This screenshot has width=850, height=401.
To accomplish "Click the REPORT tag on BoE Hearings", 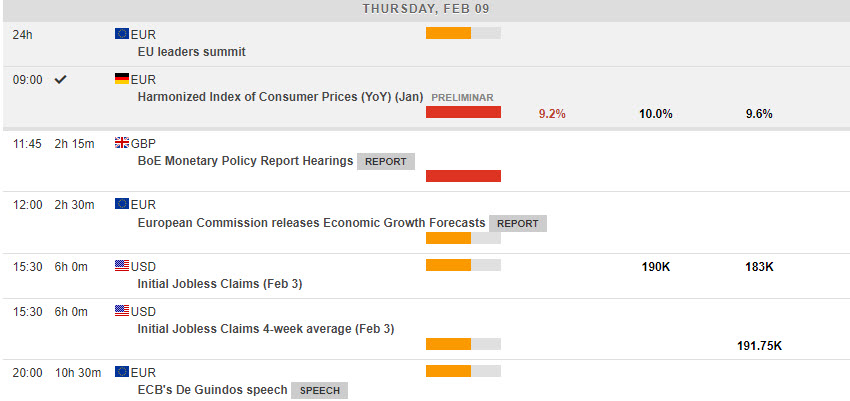I will (x=385, y=161).
